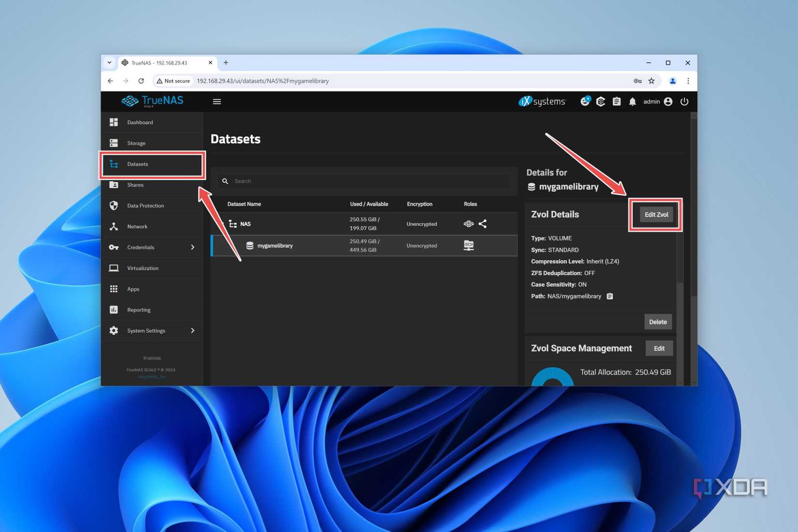Select the NAS root dataset row
This screenshot has width=798, height=532.
[x=364, y=224]
